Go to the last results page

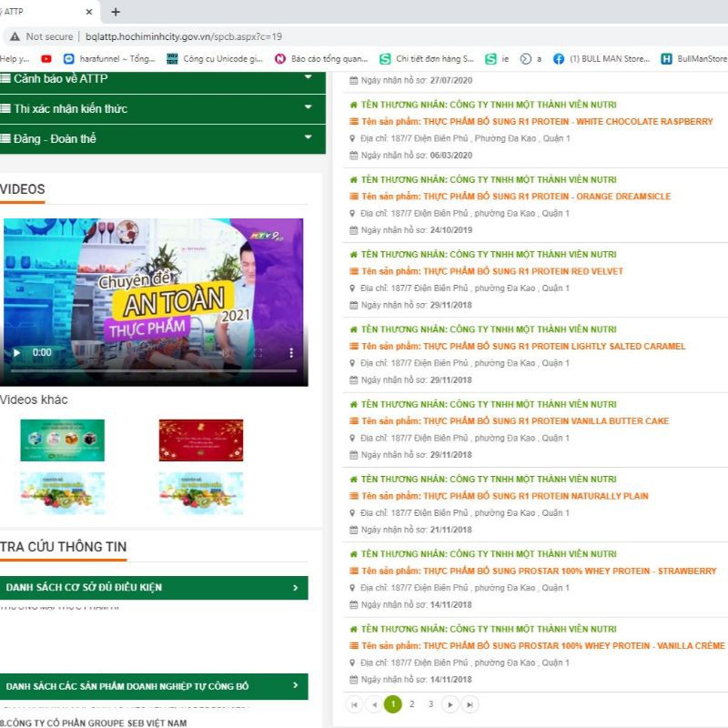(x=470, y=704)
